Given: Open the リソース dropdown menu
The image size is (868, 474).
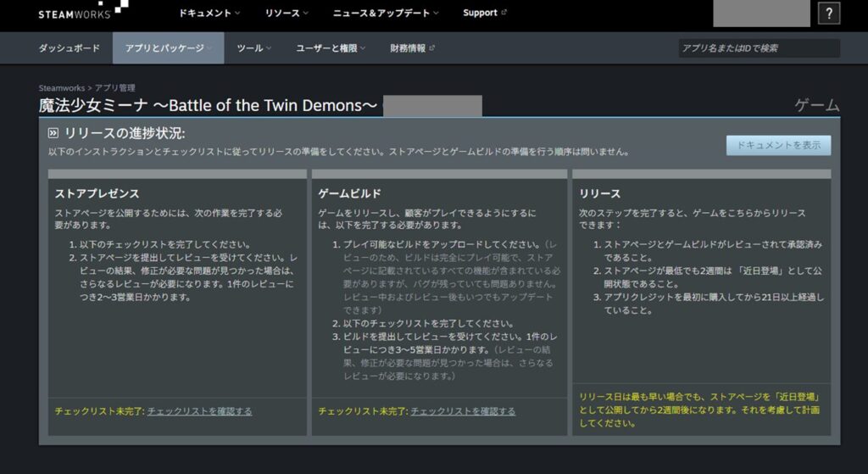Looking at the screenshot, I should click(x=287, y=14).
